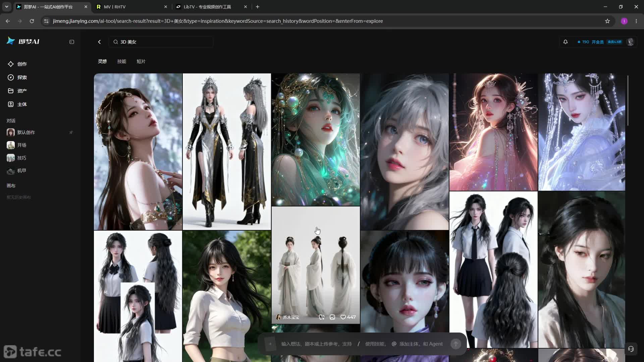This screenshot has width=644, height=362.
Task: Open the green-haired jeweled girl image
Action: [316, 139]
